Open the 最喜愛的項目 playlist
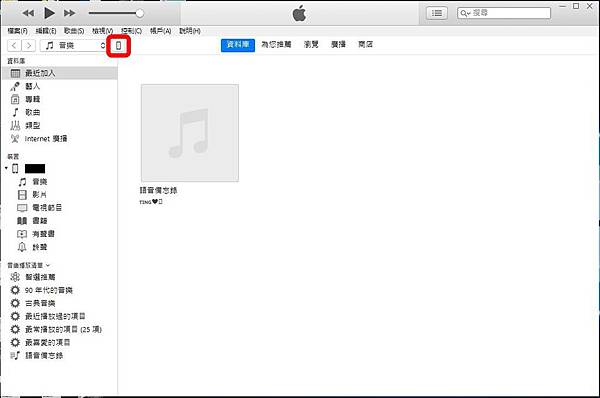The height and width of the screenshot is (398, 600). pyautogui.click(x=47, y=343)
